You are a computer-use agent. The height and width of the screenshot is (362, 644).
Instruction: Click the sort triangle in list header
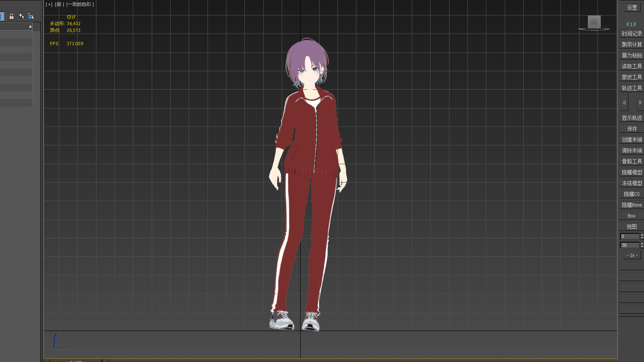pyautogui.click(x=30, y=26)
